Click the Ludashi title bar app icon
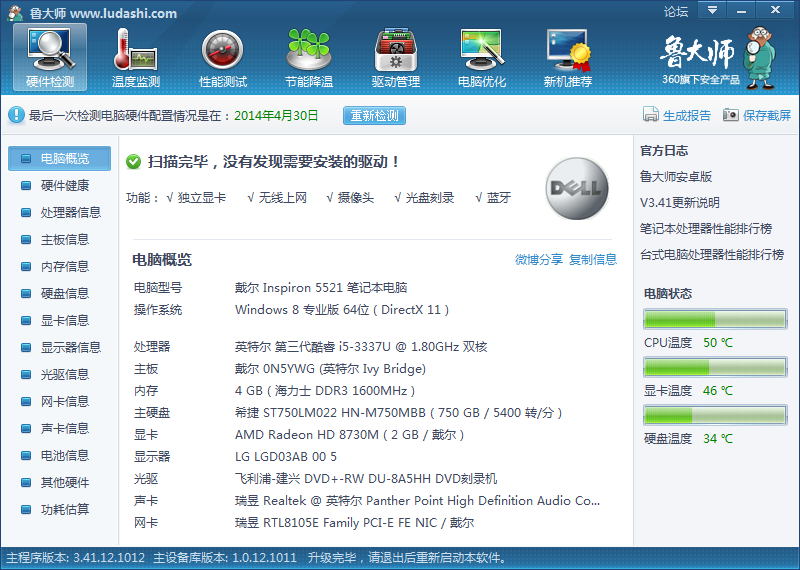The width and height of the screenshot is (800, 570). coord(16,13)
